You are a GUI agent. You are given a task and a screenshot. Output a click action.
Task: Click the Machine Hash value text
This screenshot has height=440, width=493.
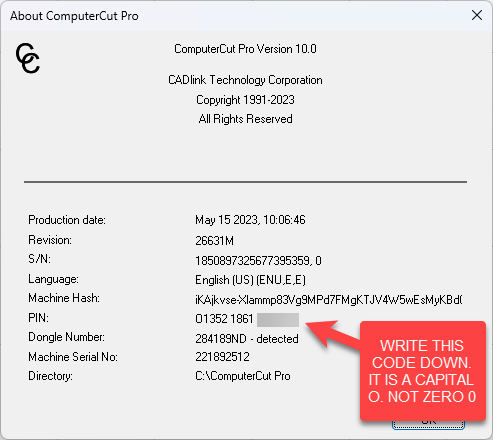[329, 300]
